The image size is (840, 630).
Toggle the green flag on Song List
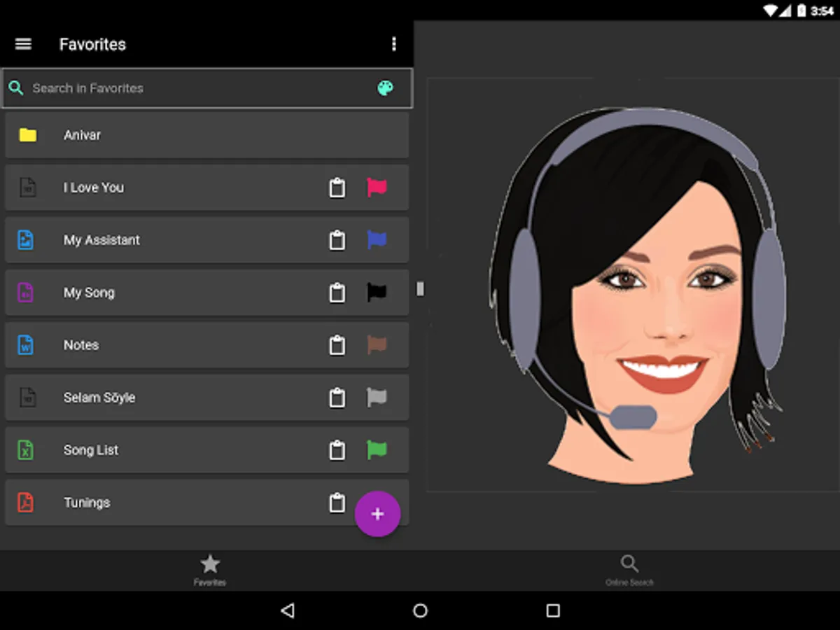tap(377, 450)
